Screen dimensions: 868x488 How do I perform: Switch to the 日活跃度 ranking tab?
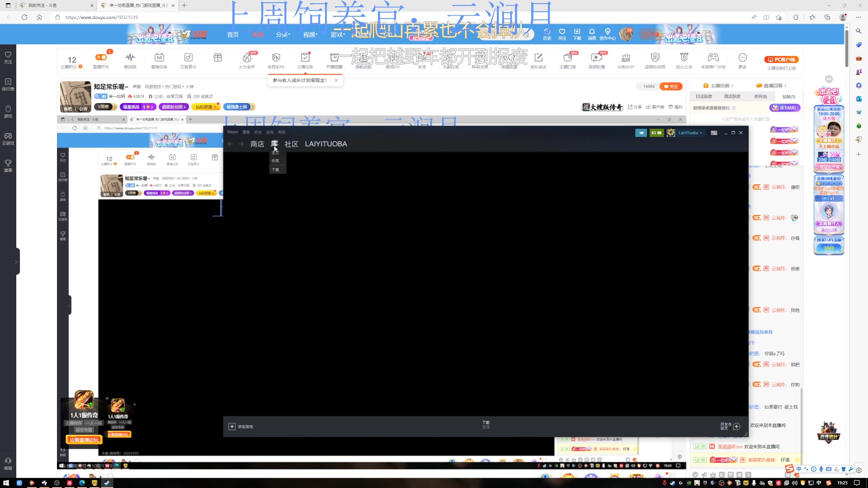click(x=704, y=97)
